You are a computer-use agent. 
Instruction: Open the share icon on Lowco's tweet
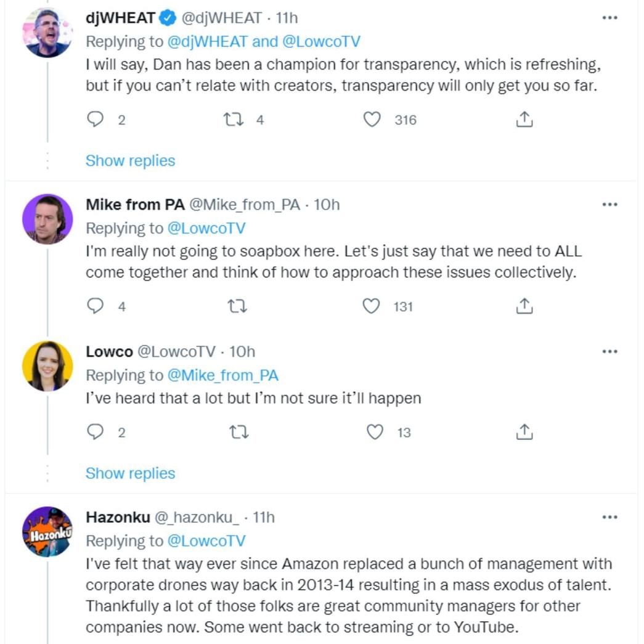pyautogui.click(x=524, y=433)
